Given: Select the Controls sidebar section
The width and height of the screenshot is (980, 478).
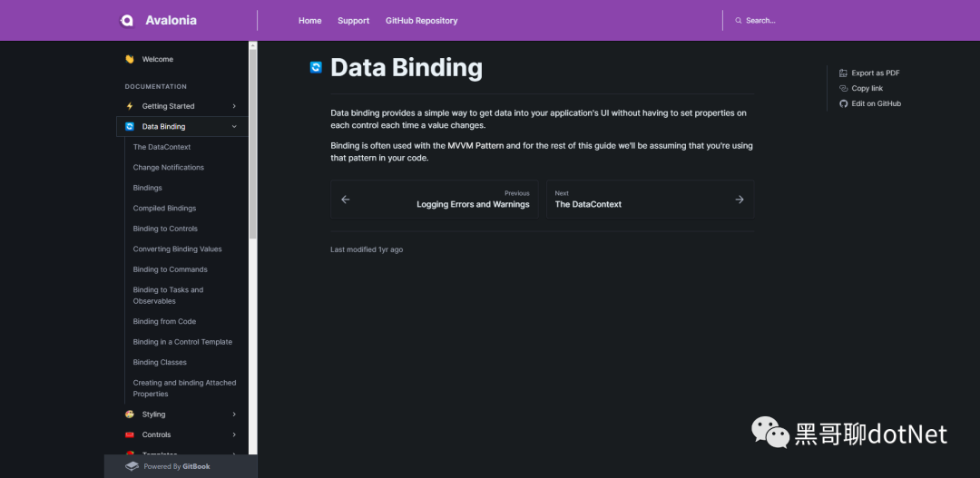Looking at the screenshot, I should tap(182, 434).
